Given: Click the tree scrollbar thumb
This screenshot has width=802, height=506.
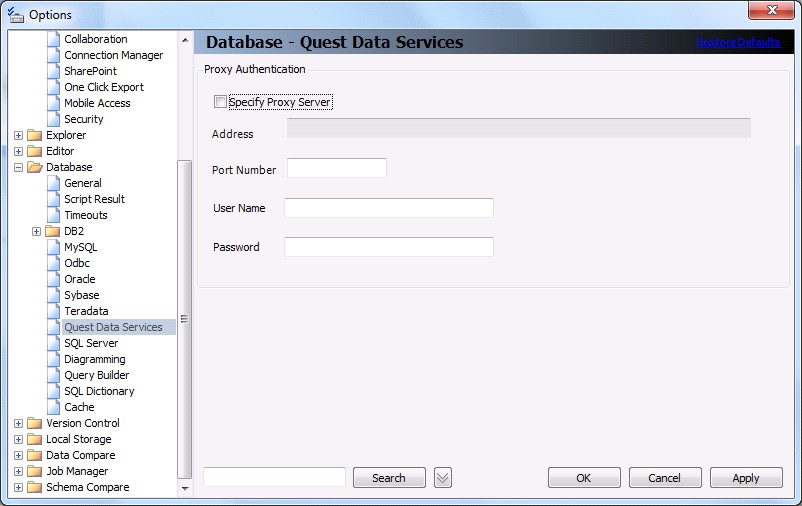Looking at the screenshot, I should (185, 320).
